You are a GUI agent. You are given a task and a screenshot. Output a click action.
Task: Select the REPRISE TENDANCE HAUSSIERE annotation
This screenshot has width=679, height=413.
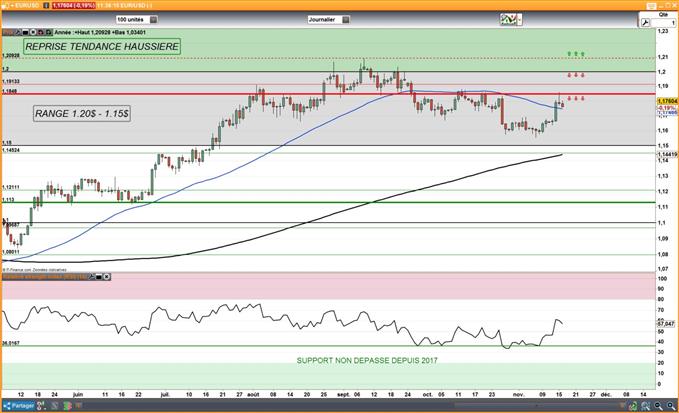pos(102,46)
